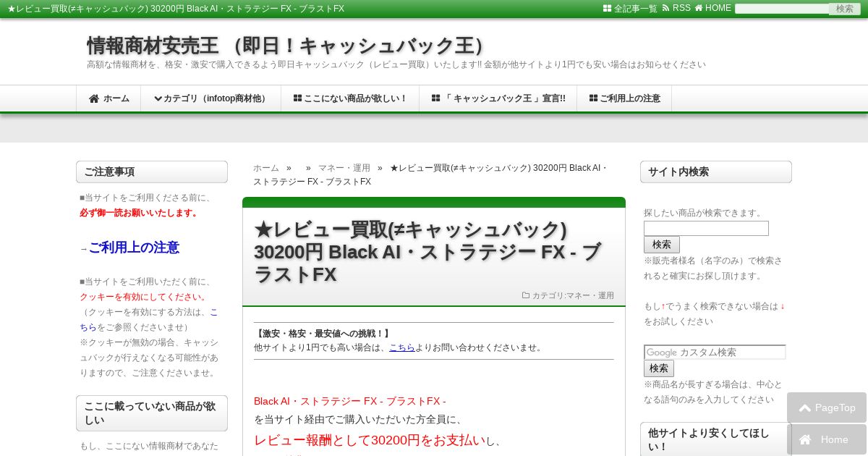Open 全記事一覧 link in top bar
Image resolution: width=868 pixels, height=456 pixels.
tap(635, 9)
